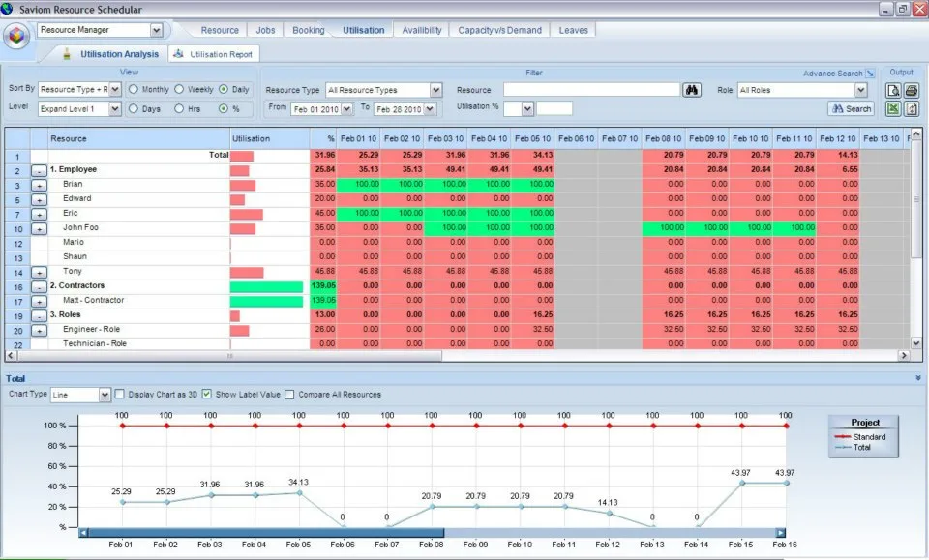Screen dimensions: 929x560
Task: Open the Resource Type dropdown
Action: click(436, 90)
